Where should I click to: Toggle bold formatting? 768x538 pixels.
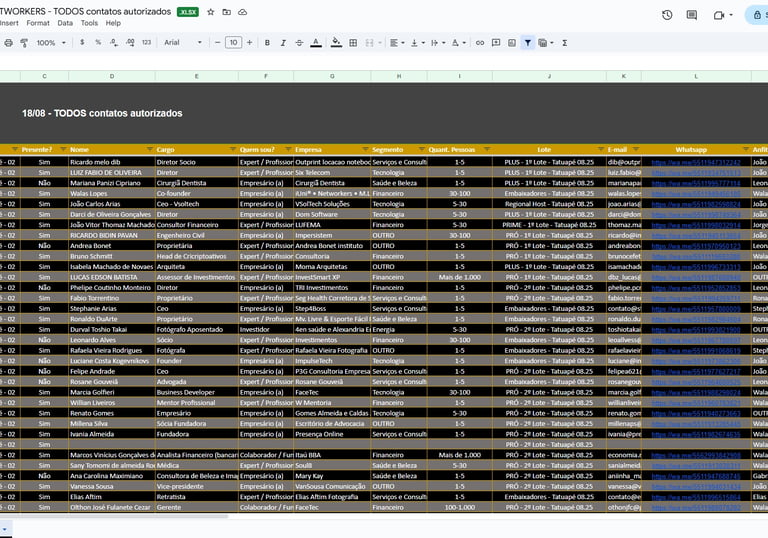(x=267, y=43)
